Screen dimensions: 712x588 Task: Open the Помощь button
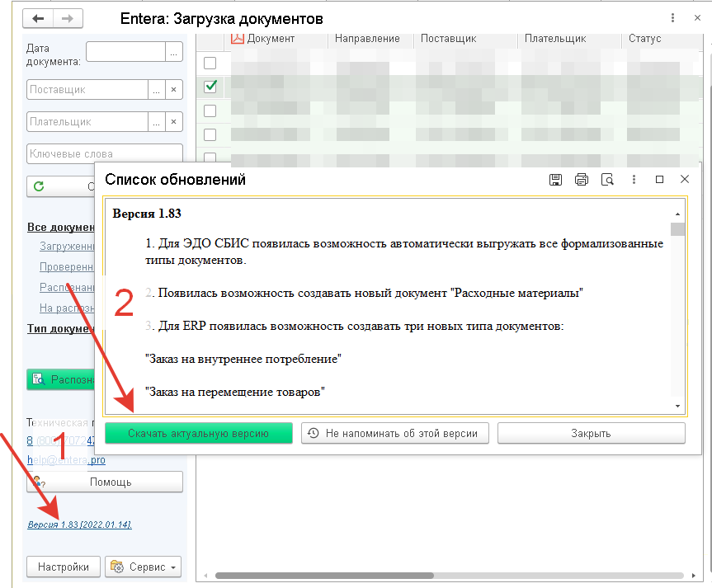pos(105,482)
